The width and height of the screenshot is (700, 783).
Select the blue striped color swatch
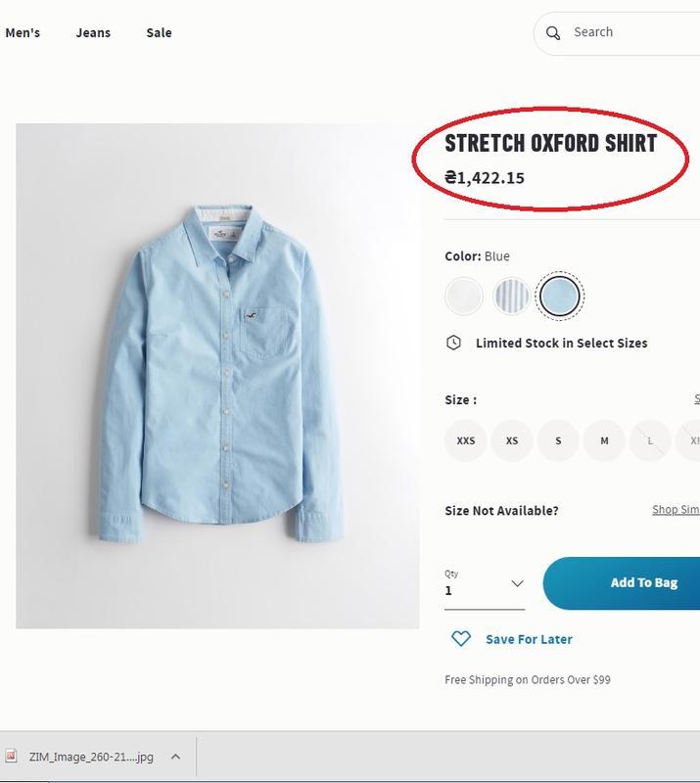[511, 296]
